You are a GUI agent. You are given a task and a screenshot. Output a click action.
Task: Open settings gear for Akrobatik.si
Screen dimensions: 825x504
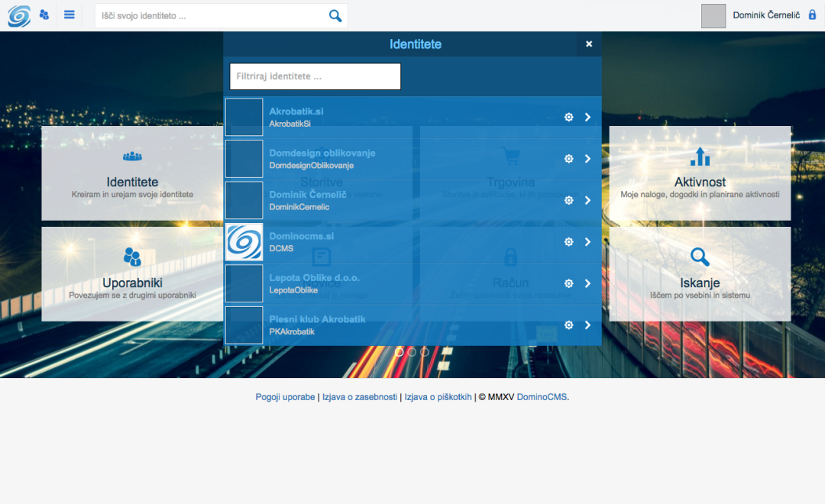[x=568, y=117]
